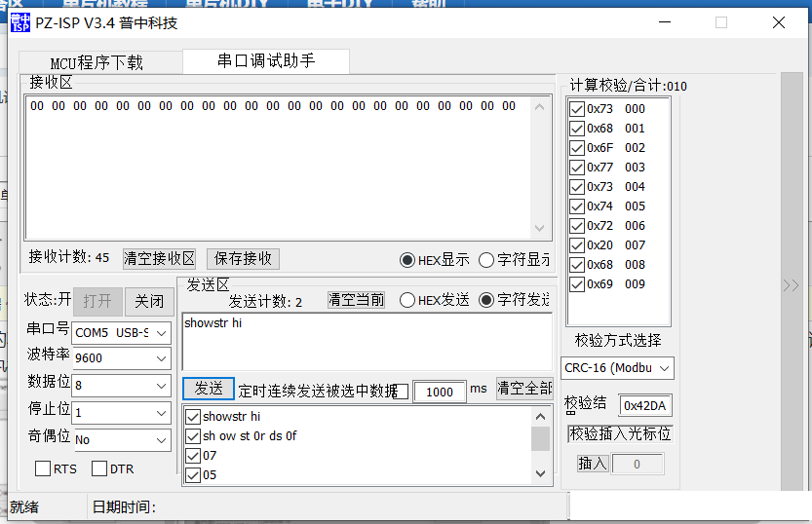The image size is (812, 524).
Task: Click the 发送计数: 2 counter text
Action: 265,302
